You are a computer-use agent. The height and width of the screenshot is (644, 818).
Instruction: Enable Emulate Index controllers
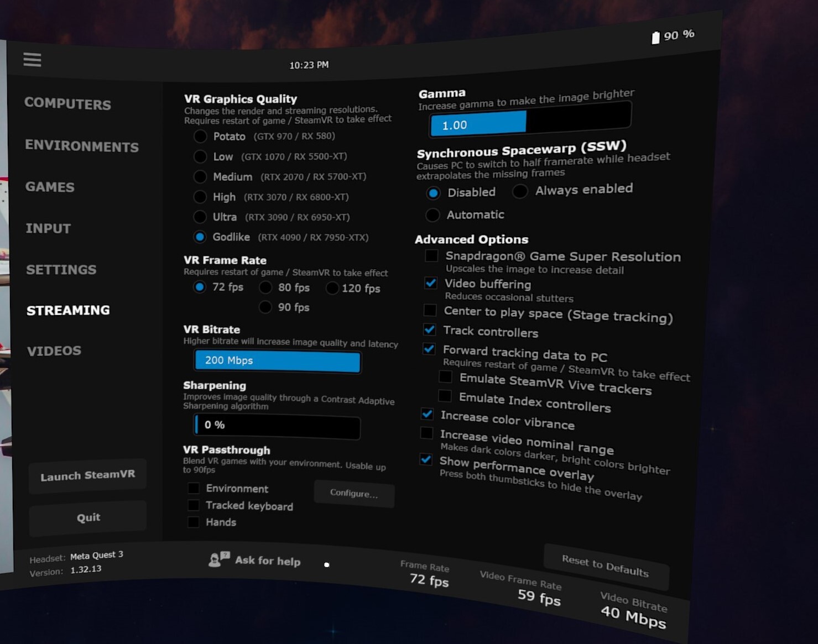click(x=445, y=396)
